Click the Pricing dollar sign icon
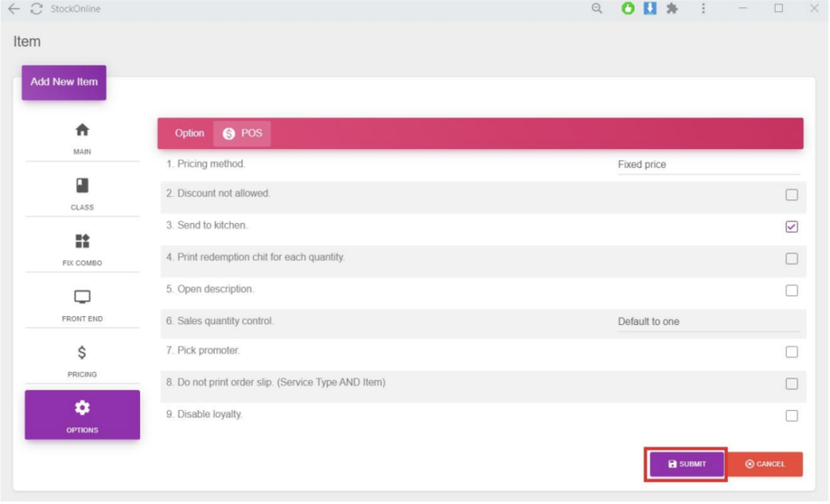Screen dimensions: 830x504 click(82, 353)
